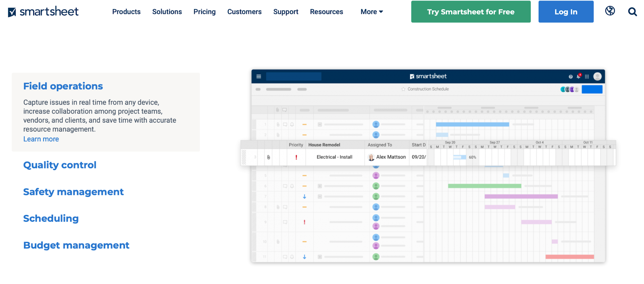Open the Solutions menu
Viewport: 644px width, 284px height.
click(167, 12)
